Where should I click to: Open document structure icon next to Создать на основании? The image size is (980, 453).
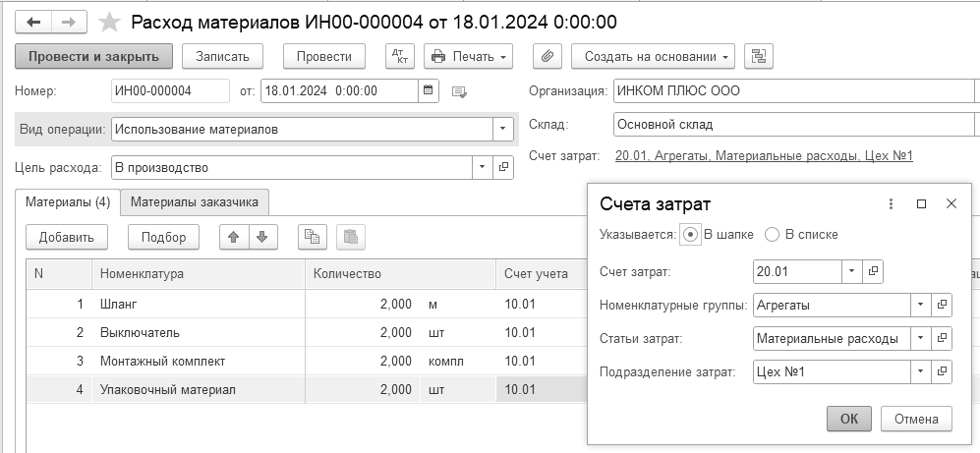(759, 56)
